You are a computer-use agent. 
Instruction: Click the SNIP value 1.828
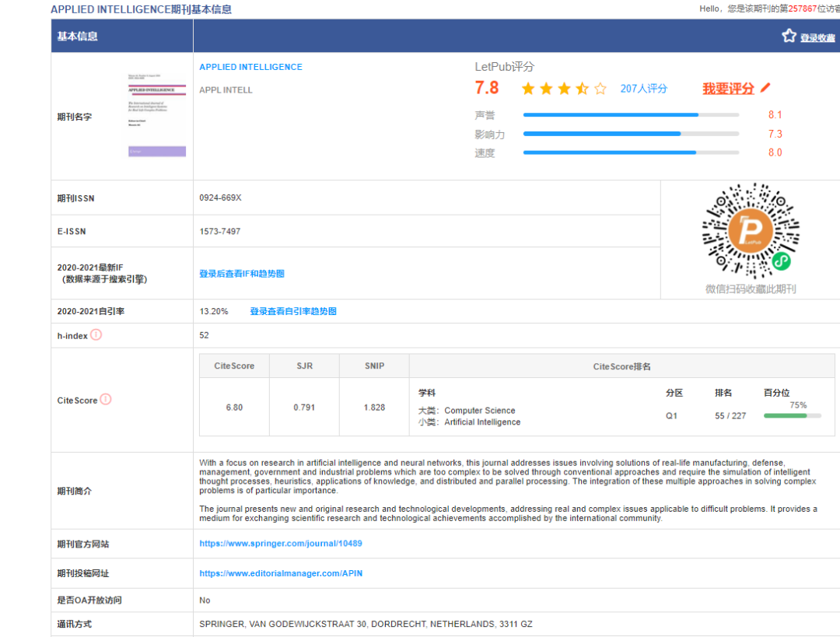point(374,407)
